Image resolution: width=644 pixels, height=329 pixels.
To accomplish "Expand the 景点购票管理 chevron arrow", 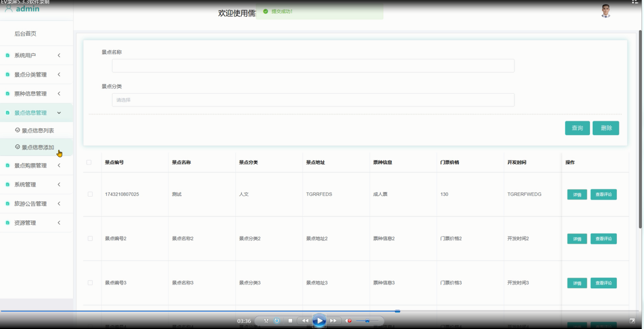I will point(59,165).
